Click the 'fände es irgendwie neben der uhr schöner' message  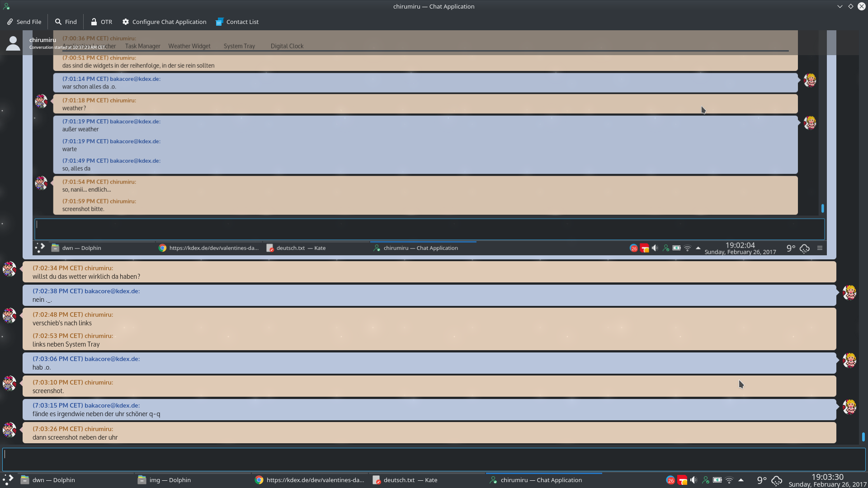tap(96, 414)
